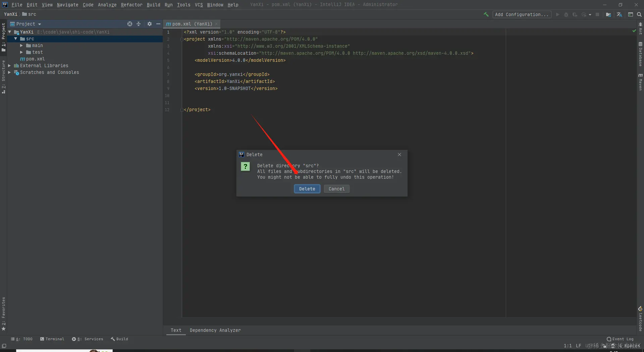Switch to the Dependency Analyzer tab
The height and width of the screenshot is (352, 644).
(215, 330)
